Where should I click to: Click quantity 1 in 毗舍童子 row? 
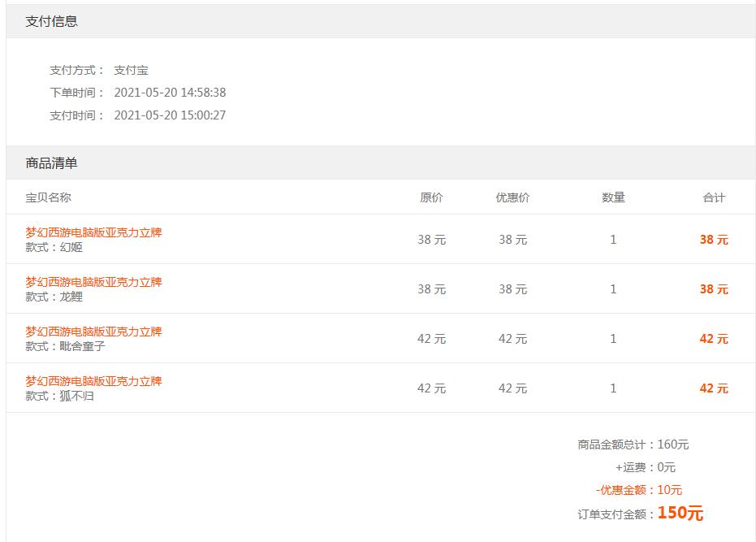point(613,339)
